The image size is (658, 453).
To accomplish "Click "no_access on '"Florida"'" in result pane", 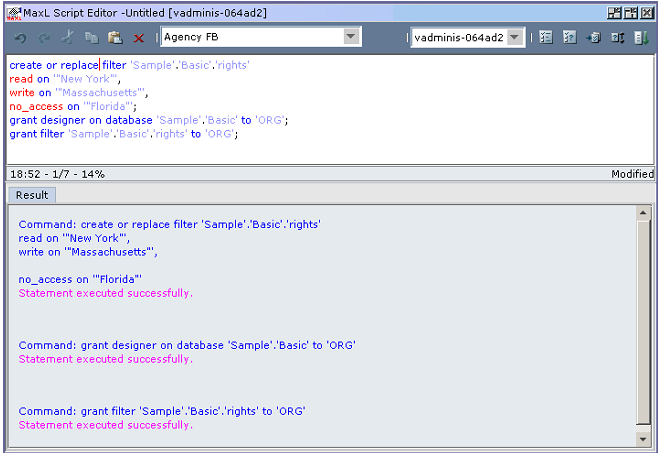I will (80, 280).
